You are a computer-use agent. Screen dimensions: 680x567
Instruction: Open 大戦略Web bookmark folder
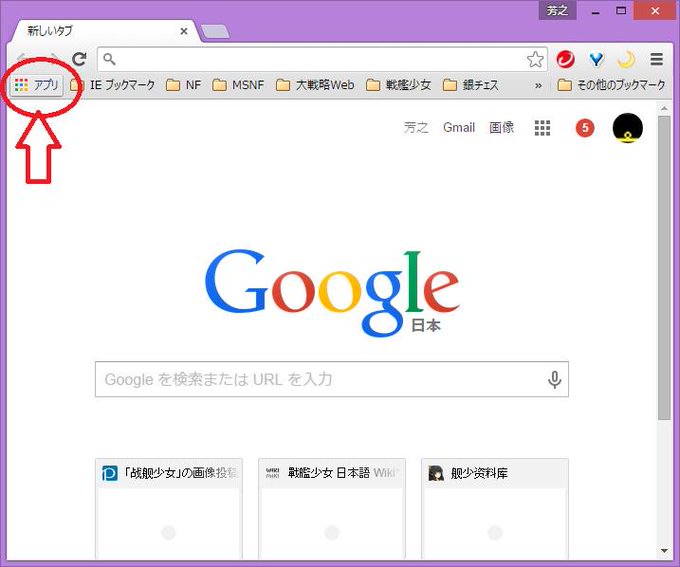tap(315, 85)
